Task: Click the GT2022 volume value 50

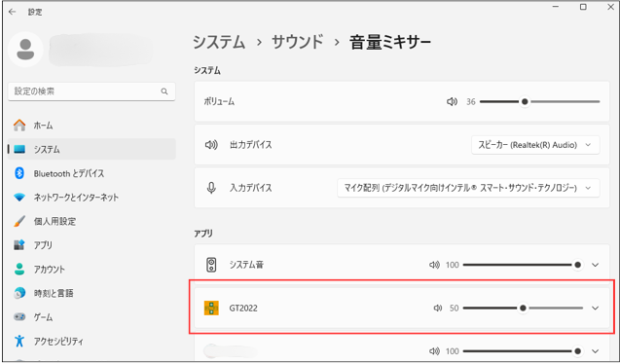Action: (454, 308)
